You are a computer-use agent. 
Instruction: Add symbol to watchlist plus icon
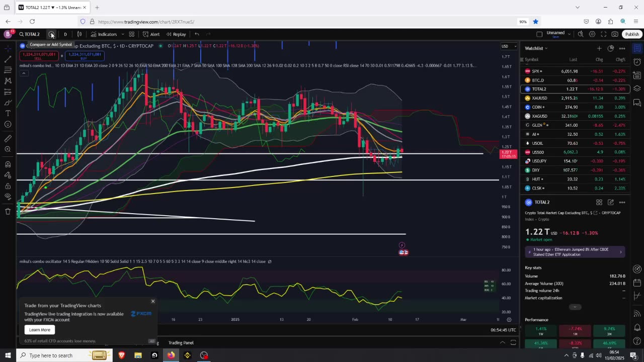(x=599, y=48)
